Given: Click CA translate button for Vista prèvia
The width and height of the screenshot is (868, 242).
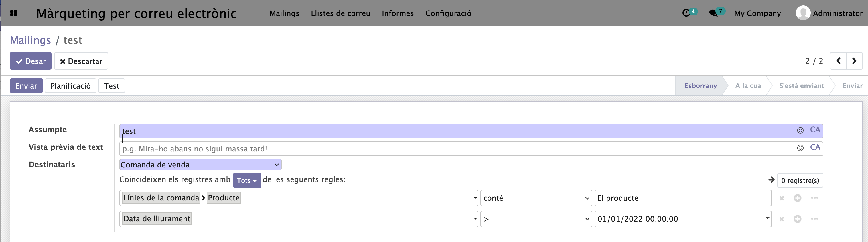Looking at the screenshot, I should (x=815, y=147).
